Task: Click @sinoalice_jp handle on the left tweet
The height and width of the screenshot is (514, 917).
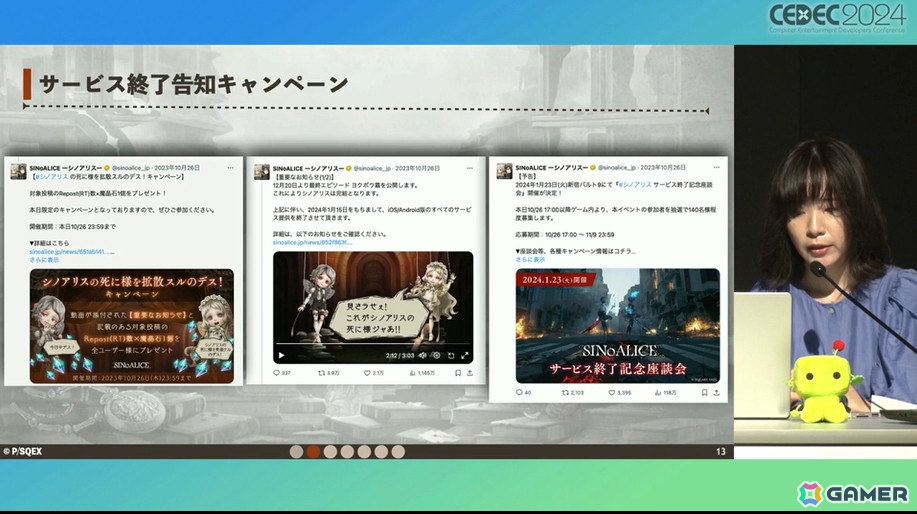Action: point(131,168)
